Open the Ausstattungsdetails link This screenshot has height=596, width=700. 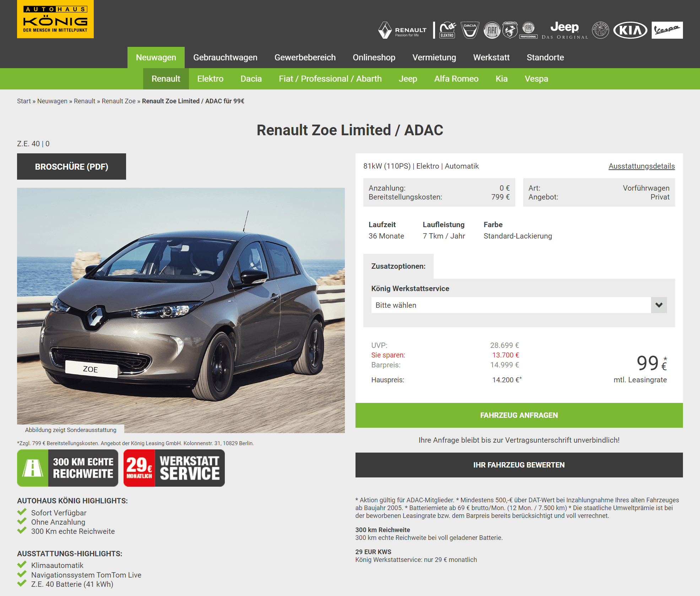(641, 166)
